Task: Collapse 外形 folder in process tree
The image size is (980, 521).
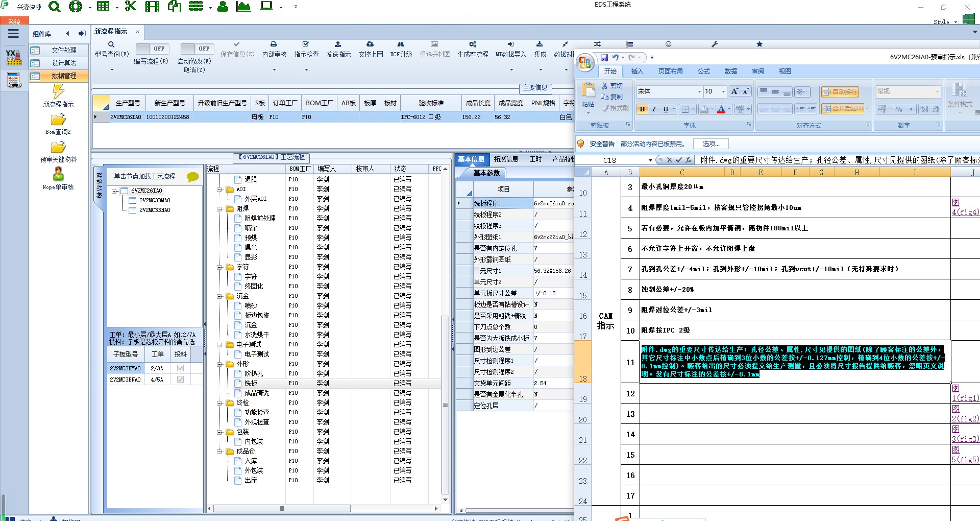Action: 219,364
